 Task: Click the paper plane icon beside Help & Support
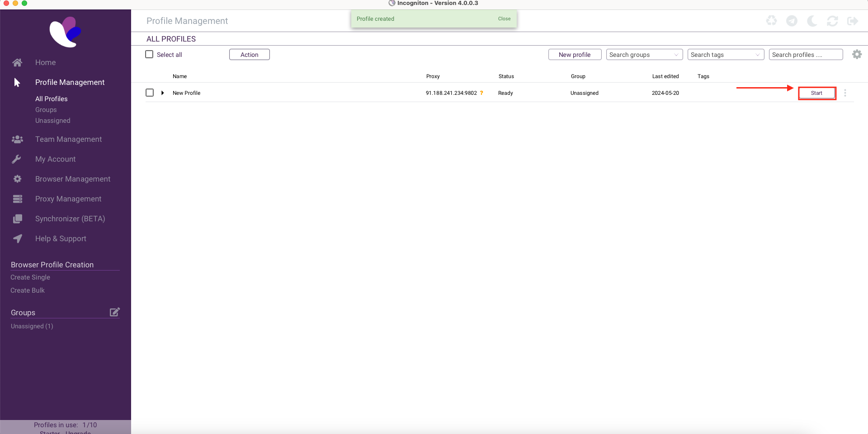click(x=17, y=238)
